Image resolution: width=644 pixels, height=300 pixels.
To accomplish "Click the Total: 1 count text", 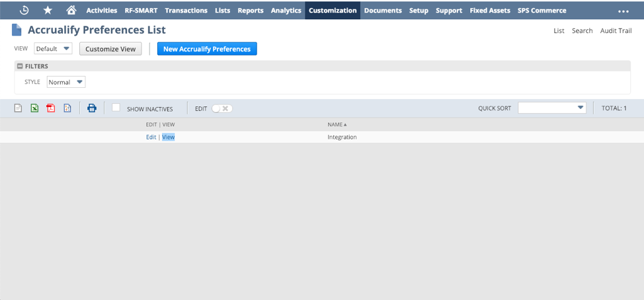I will (614, 108).
